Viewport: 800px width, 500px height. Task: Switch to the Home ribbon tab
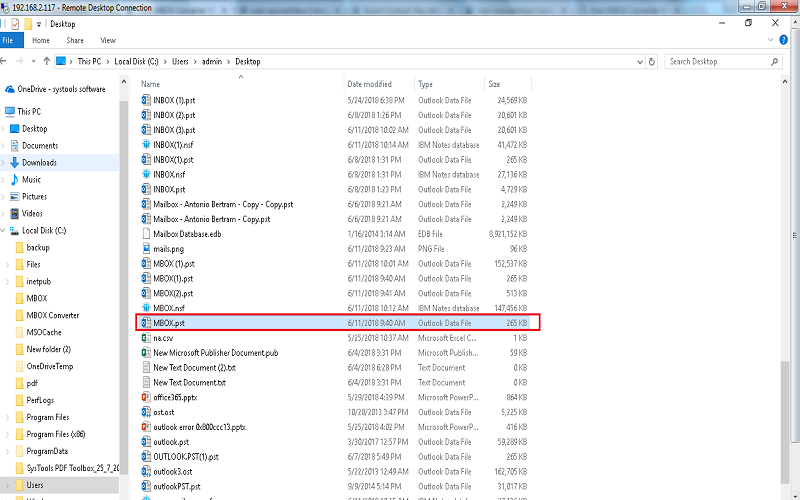point(41,40)
